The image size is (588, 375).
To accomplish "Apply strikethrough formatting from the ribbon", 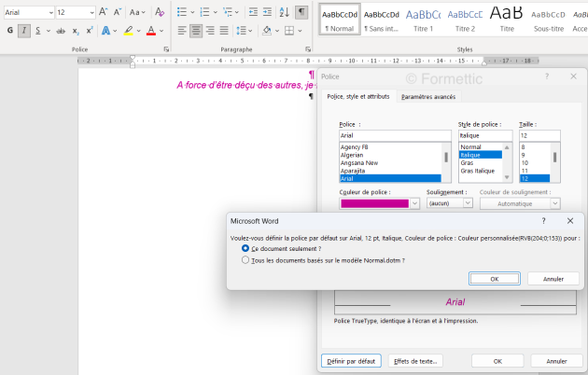I will 61,31.
